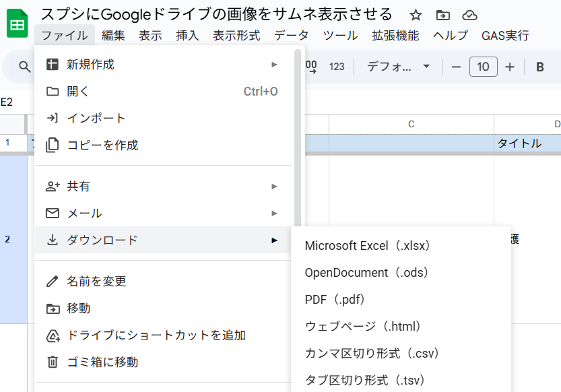Download as OpenDocument (.ods)
This screenshot has height=392, width=561.
point(401,273)
